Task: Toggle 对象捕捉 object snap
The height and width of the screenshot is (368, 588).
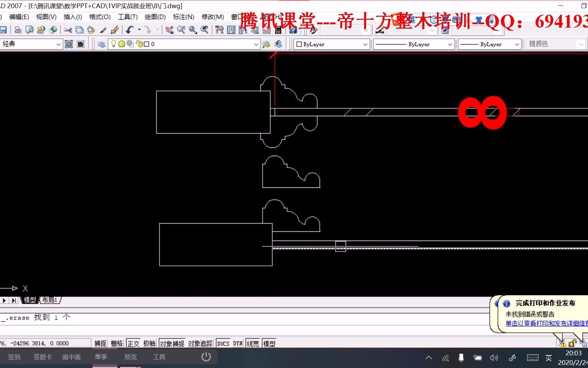Action: [x=172, y=343]
